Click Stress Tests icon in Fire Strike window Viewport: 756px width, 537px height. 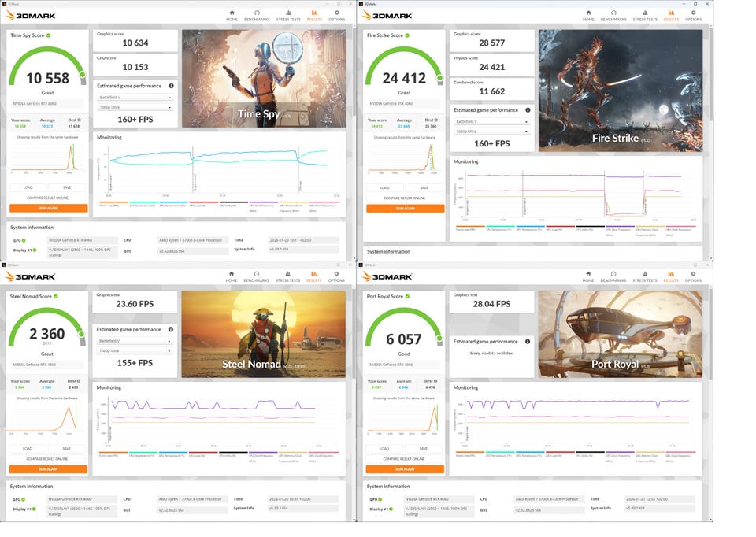[x=645, y=13]
